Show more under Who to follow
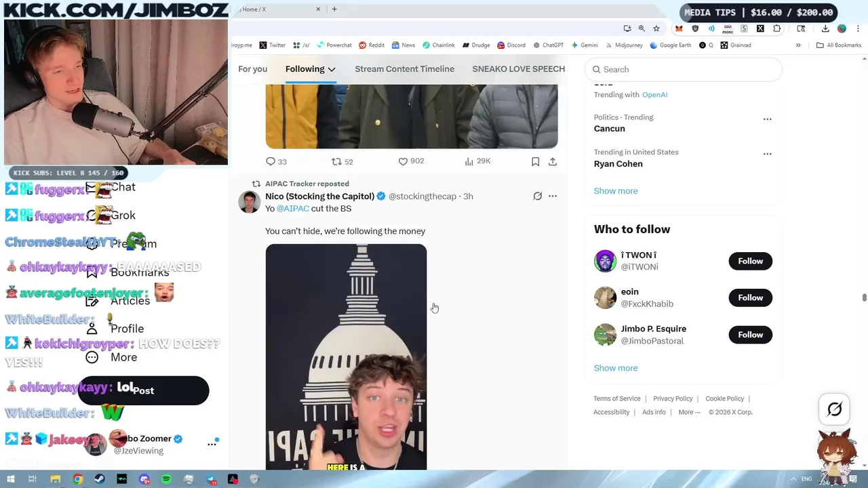This screenshot has width=868, height=488. click(616, 368)
